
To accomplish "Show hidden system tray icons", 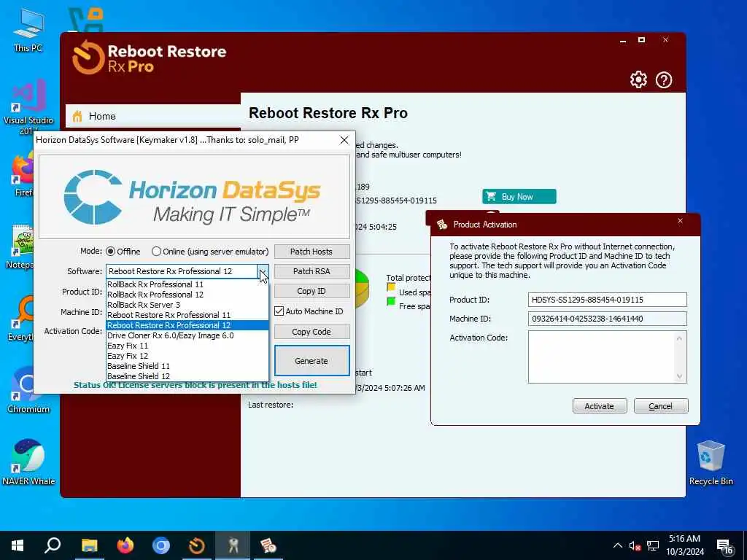I will (617, 545).
